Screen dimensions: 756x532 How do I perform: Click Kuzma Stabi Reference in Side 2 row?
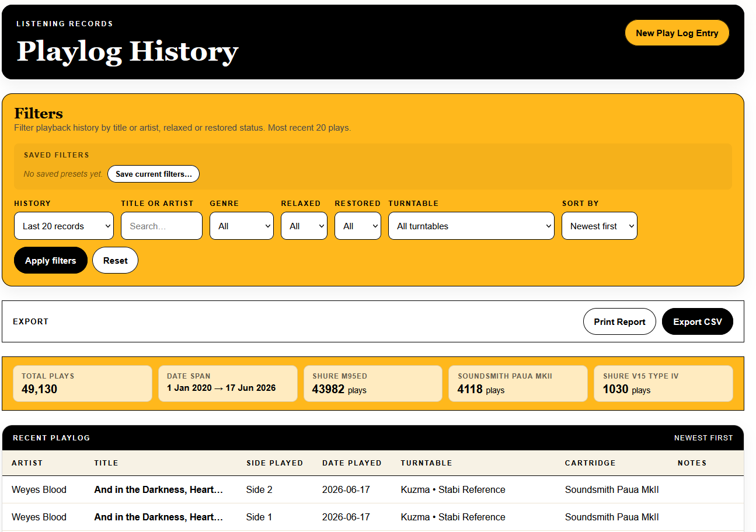pyautogui.click(x=453, y=489)
